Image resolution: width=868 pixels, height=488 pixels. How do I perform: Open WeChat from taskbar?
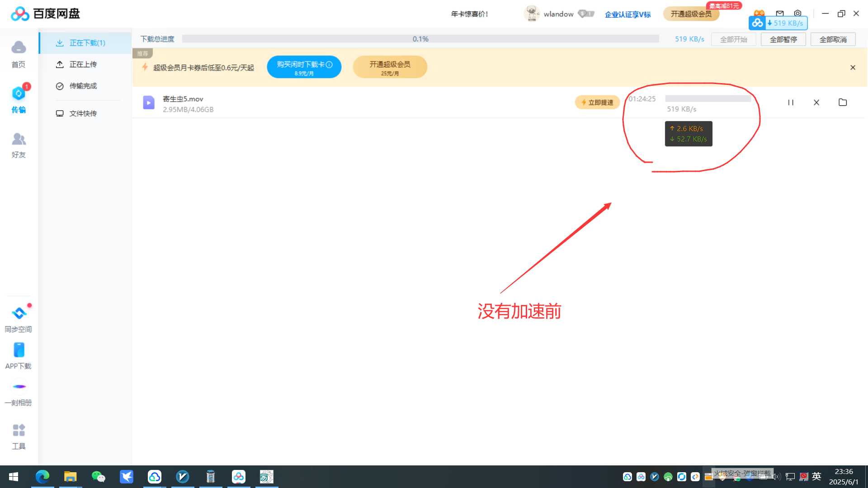click(x=98, y=477)
